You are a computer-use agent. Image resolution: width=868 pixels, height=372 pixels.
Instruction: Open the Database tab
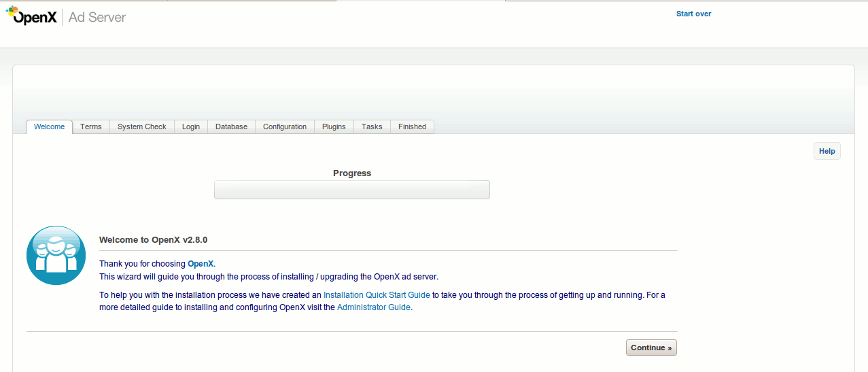click(232, 127)
